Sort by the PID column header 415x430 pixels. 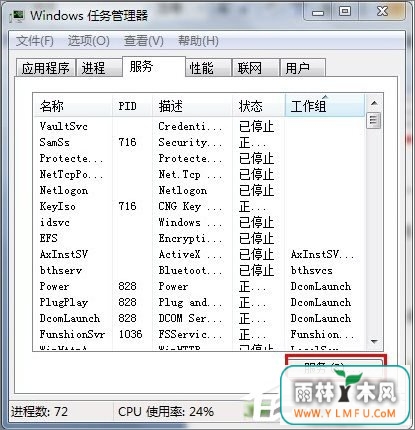tap(132, 106)
